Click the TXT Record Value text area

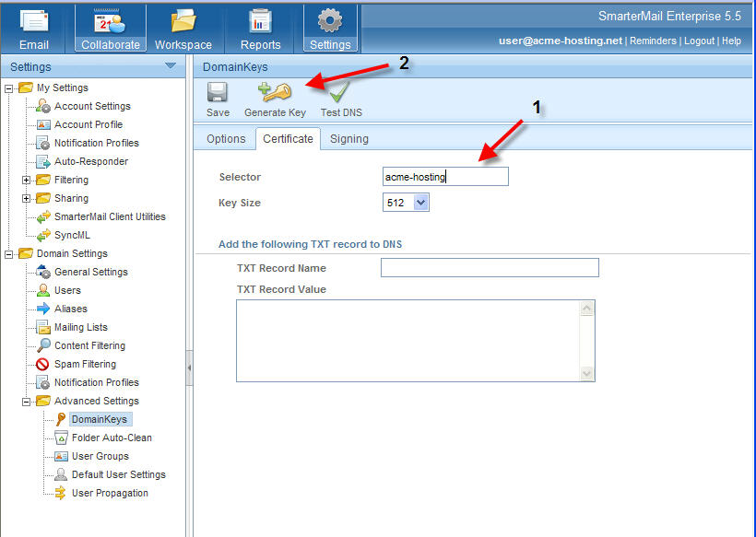click(x=416, y=341)
